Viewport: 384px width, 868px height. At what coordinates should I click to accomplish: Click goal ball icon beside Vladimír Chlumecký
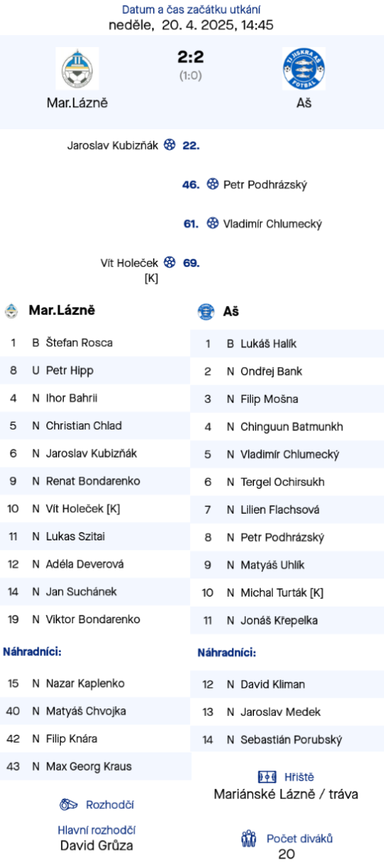tap(213, 223)
